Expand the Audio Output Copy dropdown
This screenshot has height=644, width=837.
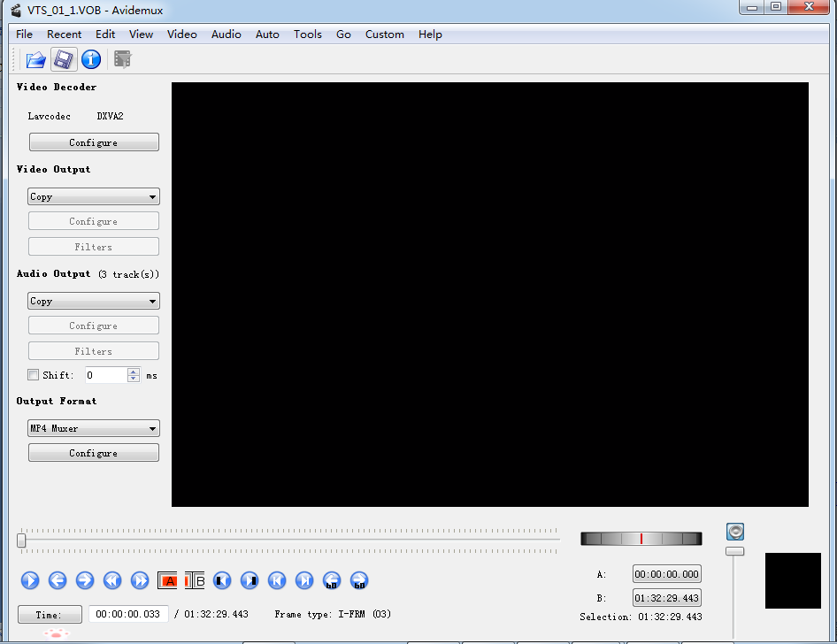(x=94, y=302)
